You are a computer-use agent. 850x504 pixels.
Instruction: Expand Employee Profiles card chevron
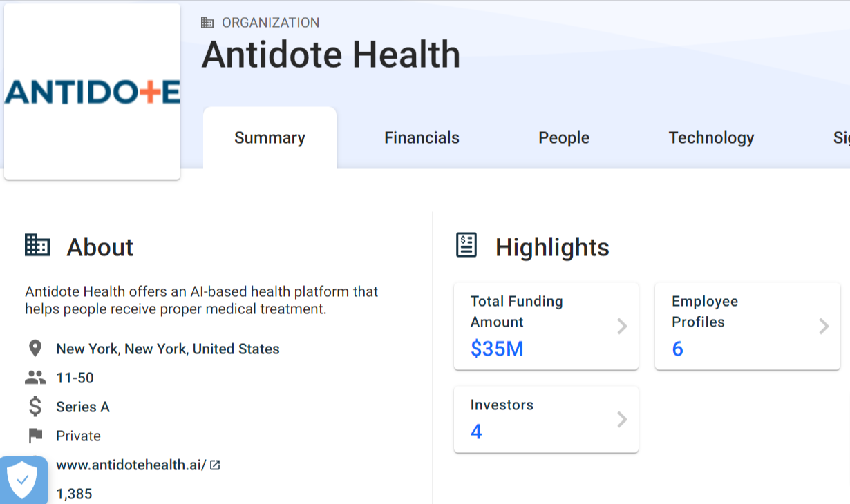tap(824, 326)
